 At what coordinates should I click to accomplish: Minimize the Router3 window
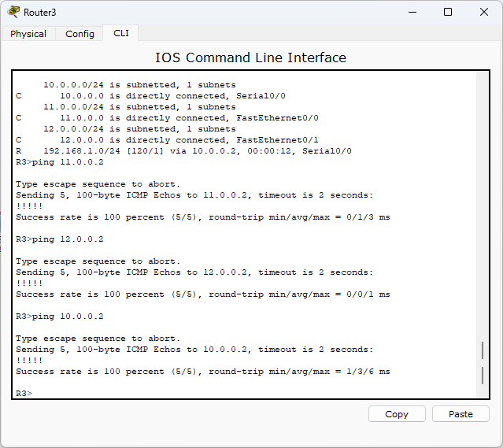coord(412,12)
